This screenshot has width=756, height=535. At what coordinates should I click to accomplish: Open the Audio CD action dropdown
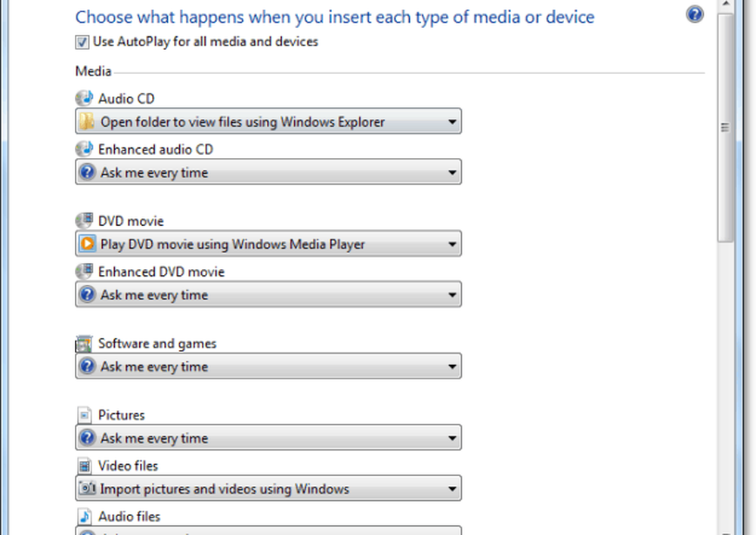pos(268,121)
